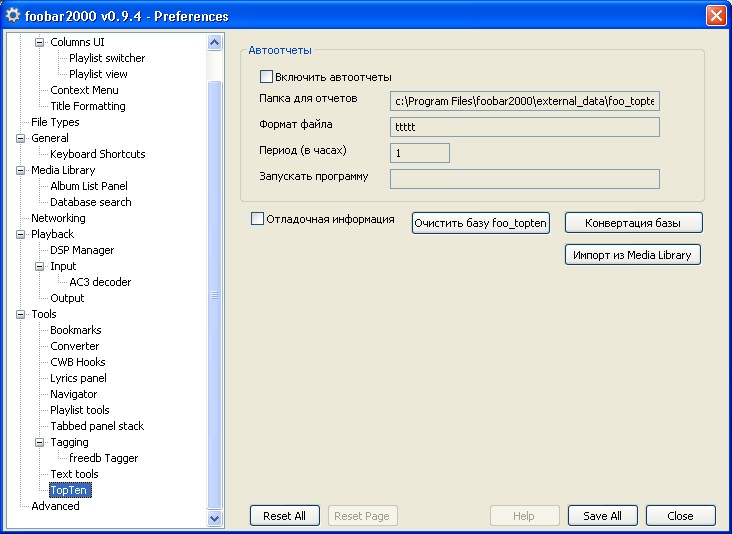
Task: Select Navigator in the tree
Action: coord(73,394)
